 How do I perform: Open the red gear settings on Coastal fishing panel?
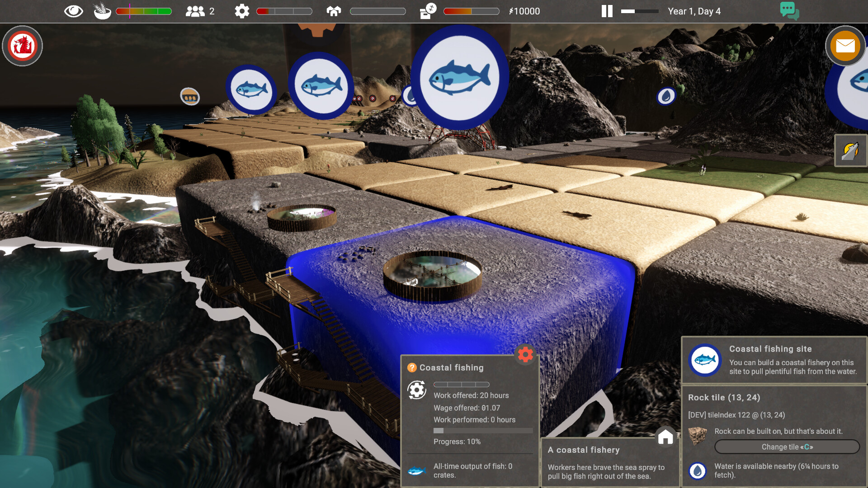(x=524, y=355)
